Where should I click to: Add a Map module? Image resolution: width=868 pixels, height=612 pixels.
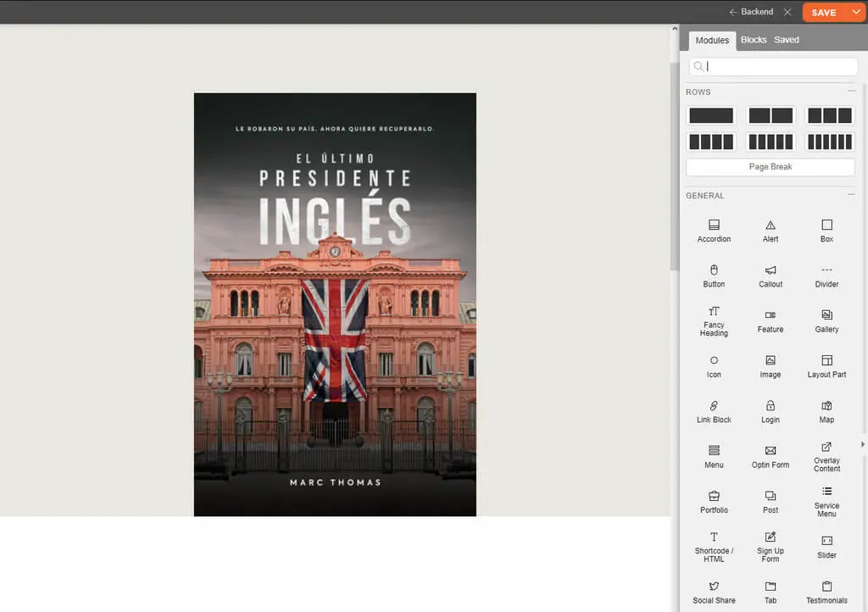click(826, 412)
